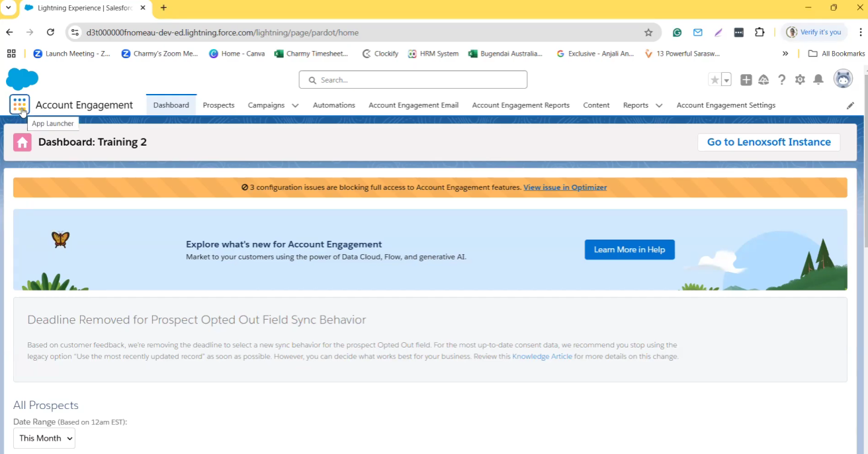
Task: Expand the Campaigns tab dropdown chevron
Action: [x=295, y=105]
